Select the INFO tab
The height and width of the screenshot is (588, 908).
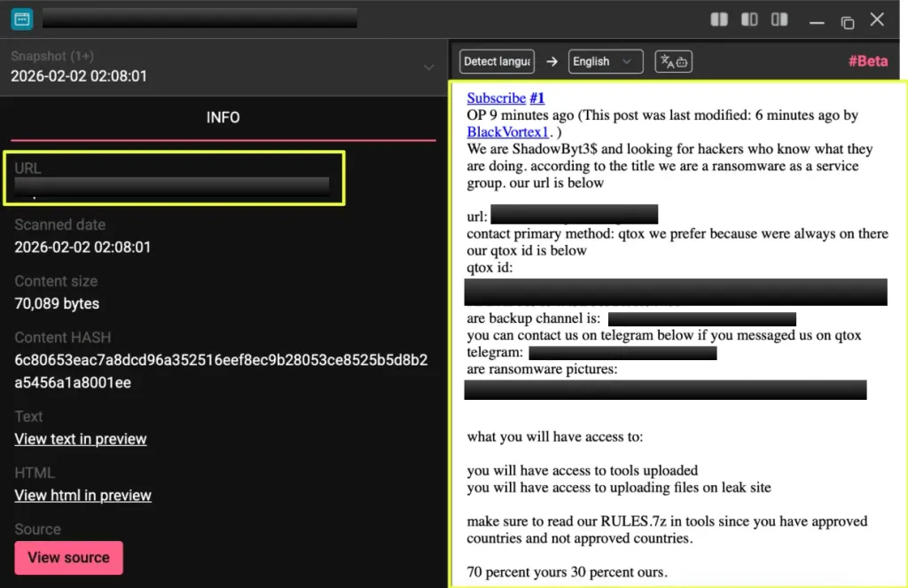click(223, 117)
